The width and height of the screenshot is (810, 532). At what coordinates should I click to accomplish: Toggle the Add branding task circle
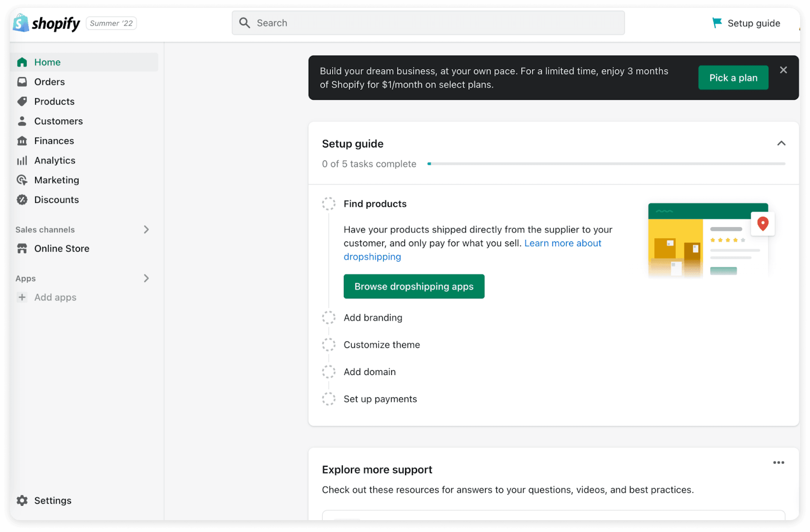tap(328, 317)
